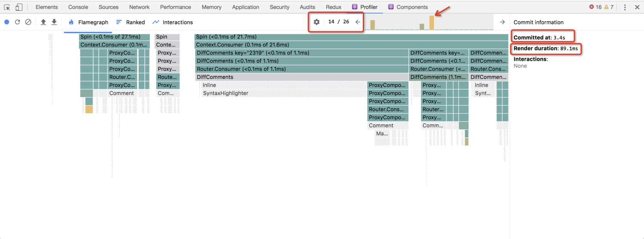The width and height of the screenshot is (644, 239).
Task: Select the inspect element cursor icon
Action: (7, 7)
